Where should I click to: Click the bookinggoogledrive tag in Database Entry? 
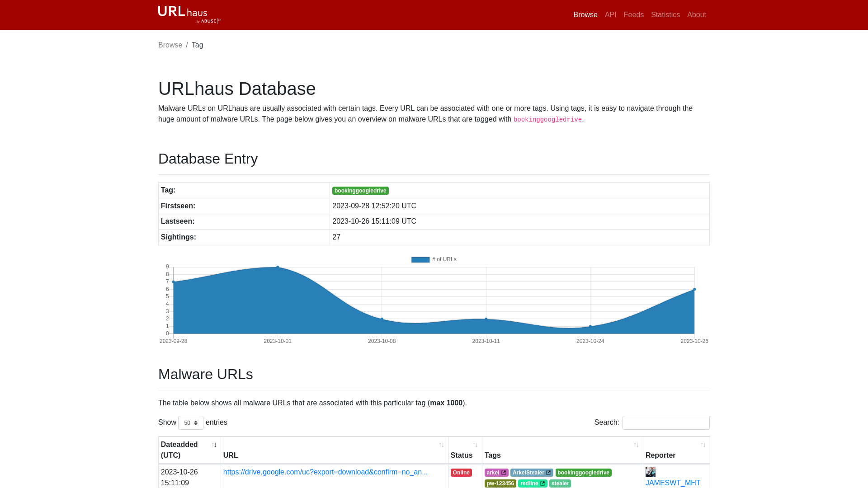(x=360, y=191)
